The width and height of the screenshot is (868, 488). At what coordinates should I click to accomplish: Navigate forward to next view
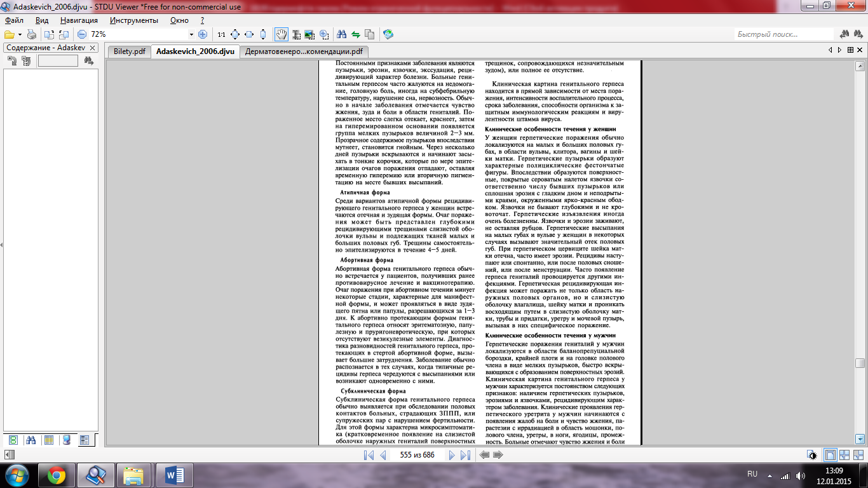point(498,455)
